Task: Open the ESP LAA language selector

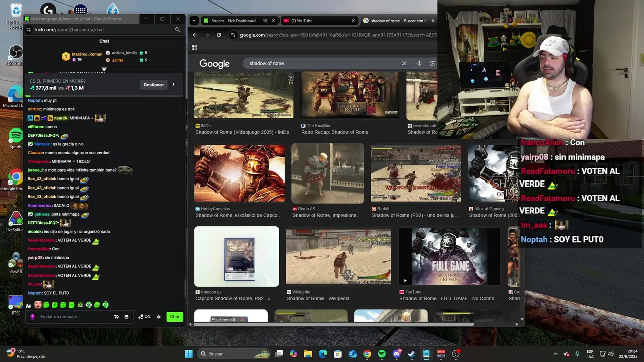Action: [x=590, y=354]
